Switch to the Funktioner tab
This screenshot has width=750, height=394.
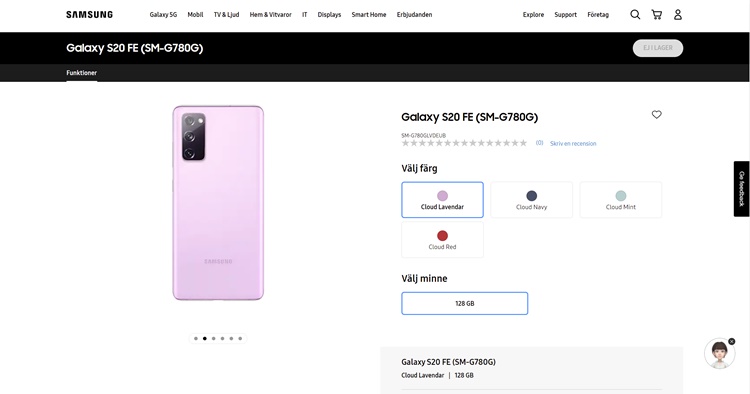point(81,73)
